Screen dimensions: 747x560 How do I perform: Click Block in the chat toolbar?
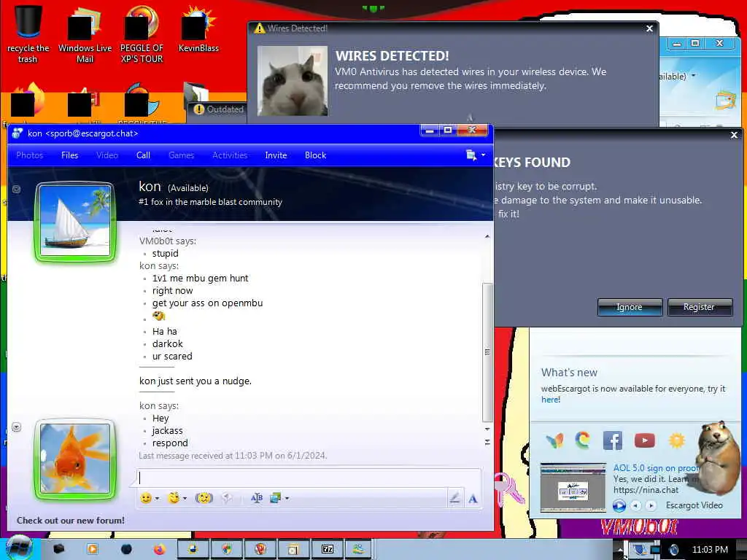(315, 155)
